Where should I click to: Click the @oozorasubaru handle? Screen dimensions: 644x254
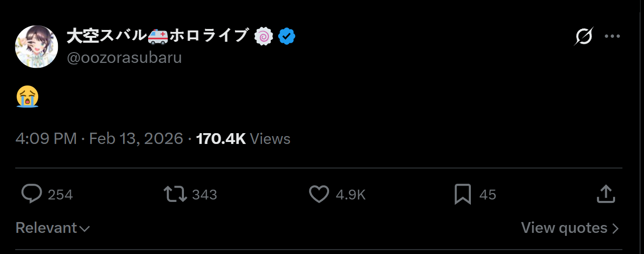click(x=124, y=57)
